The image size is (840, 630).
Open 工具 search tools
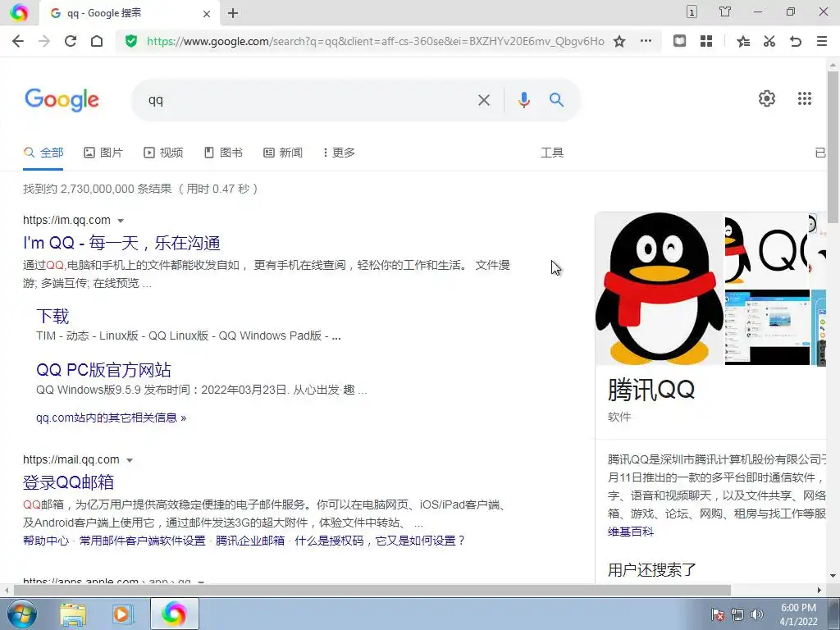pyautogui.click(x=552, y=153)
